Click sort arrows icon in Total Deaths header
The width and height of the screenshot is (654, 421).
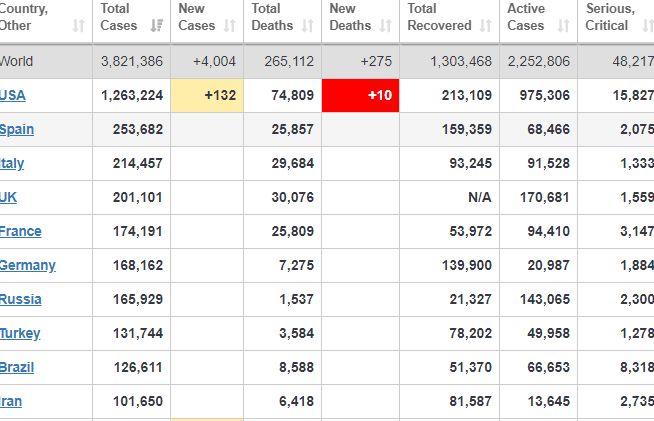[309, 26]
